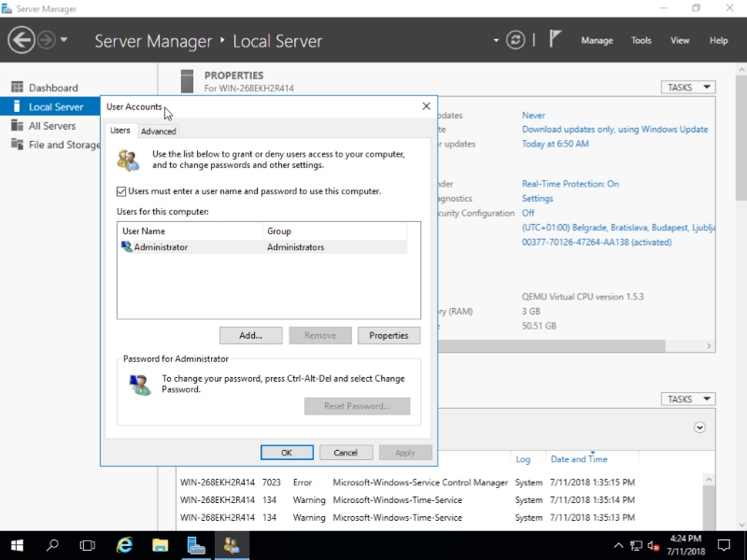This screenshot has height=560, width=747.
Task: Open the notifications flag icon
Action: [x=555, y=38]
